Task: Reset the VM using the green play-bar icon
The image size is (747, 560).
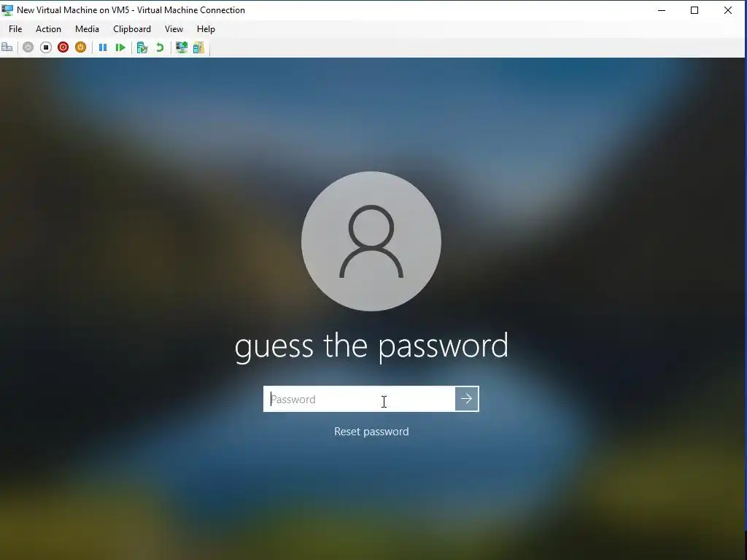Action: [x=120, y=47]
